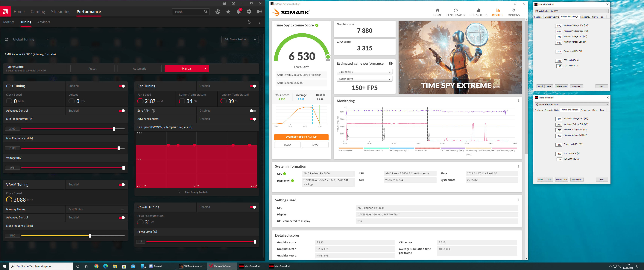This screenshot has width=644, height=270.
Task: Open Monitoring panel three-dot menu
Action: point(518,101)
